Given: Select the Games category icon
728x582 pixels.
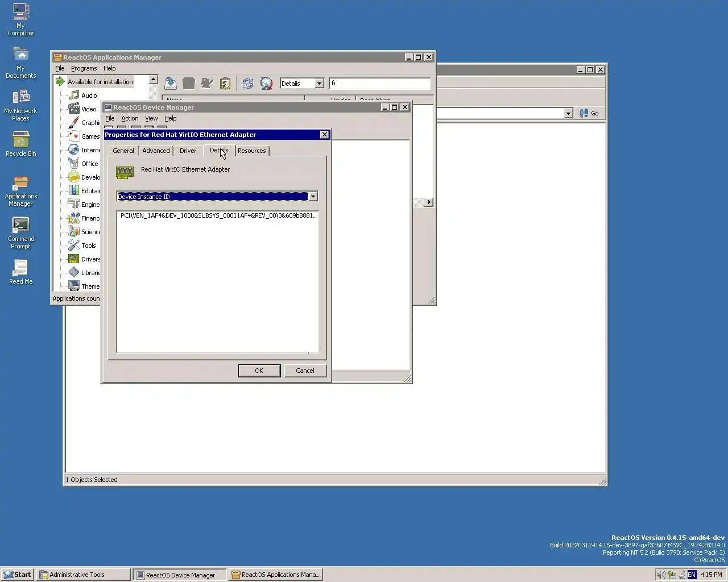Looking at the screenshot, I should (x=74, y=136).
